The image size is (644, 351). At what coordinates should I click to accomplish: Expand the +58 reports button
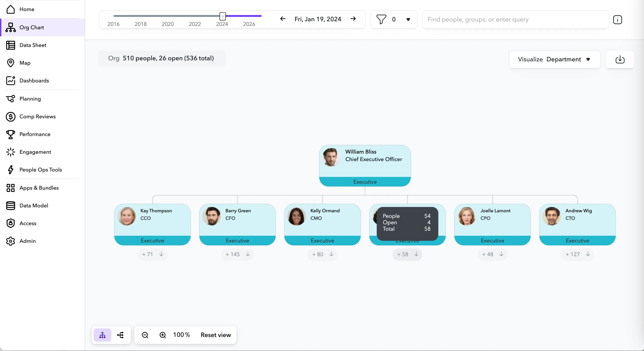(x=408, y=254)
